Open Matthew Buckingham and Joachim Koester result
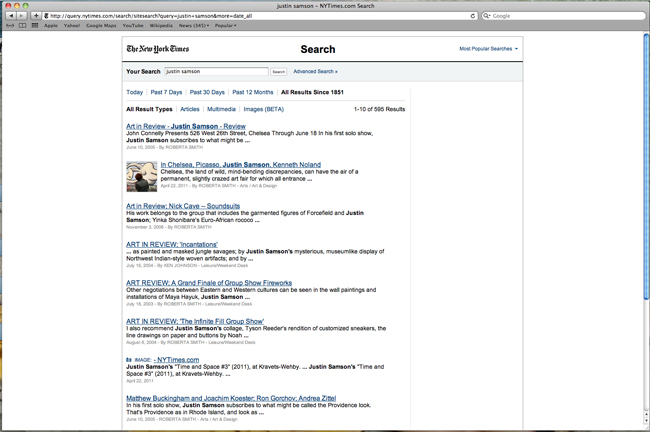Image resolution: width=650 pixels, height=432 pixels. pos(231,398)
